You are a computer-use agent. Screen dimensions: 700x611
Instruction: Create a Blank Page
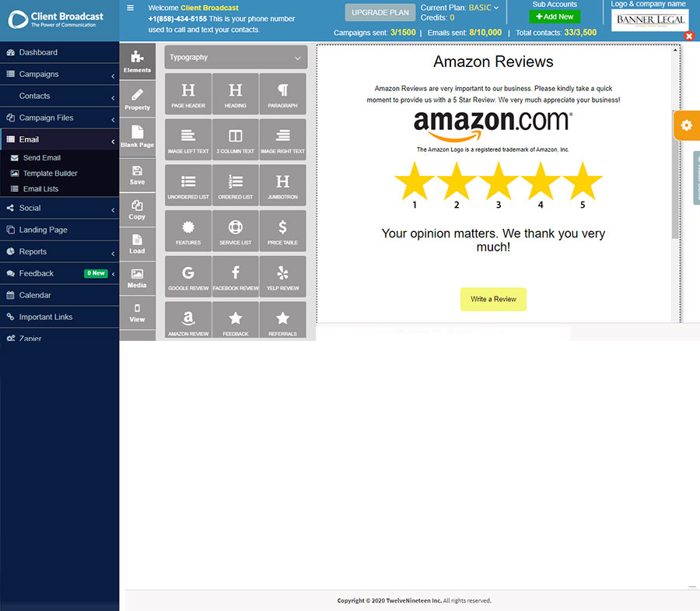click(137, 137)
